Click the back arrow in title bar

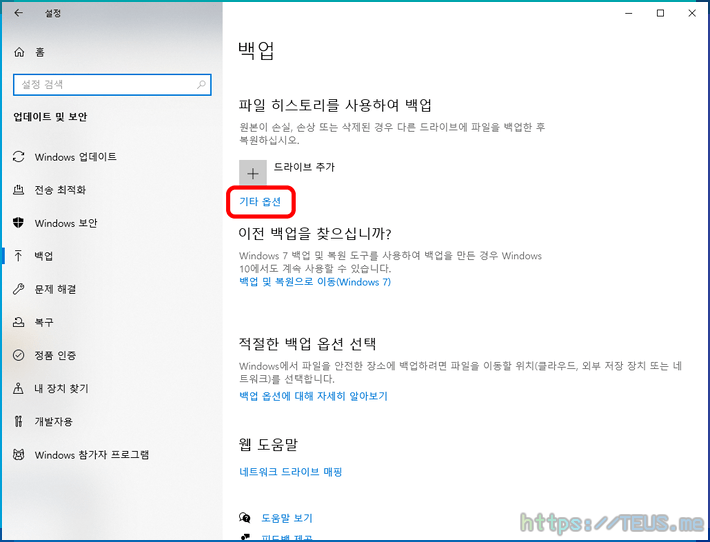tap(19, 13)
